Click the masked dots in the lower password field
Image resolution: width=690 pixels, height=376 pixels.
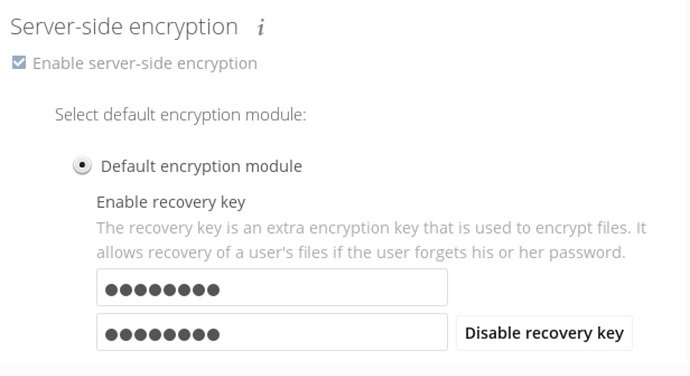[162, 335]
